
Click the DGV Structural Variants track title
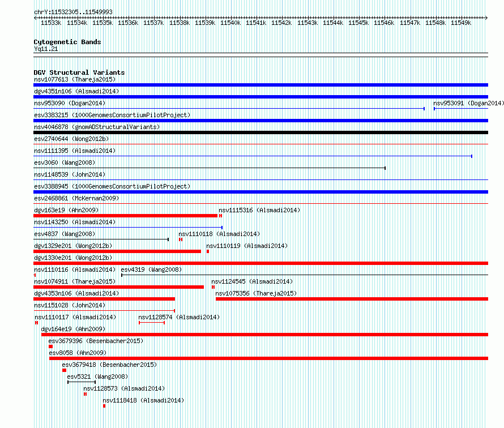click(79, 72)
